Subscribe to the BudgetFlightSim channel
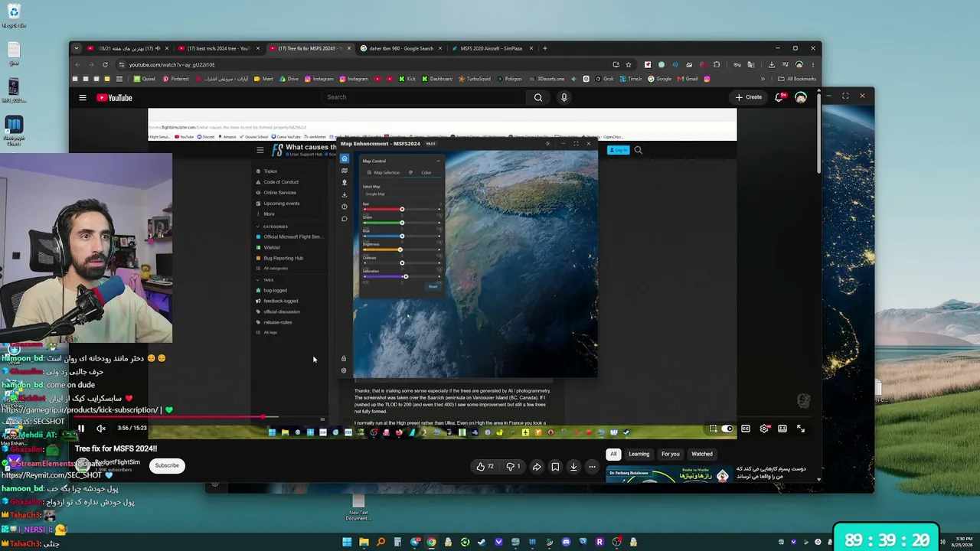This screenshot has height=551, width=980. click(x=167, y=465)
